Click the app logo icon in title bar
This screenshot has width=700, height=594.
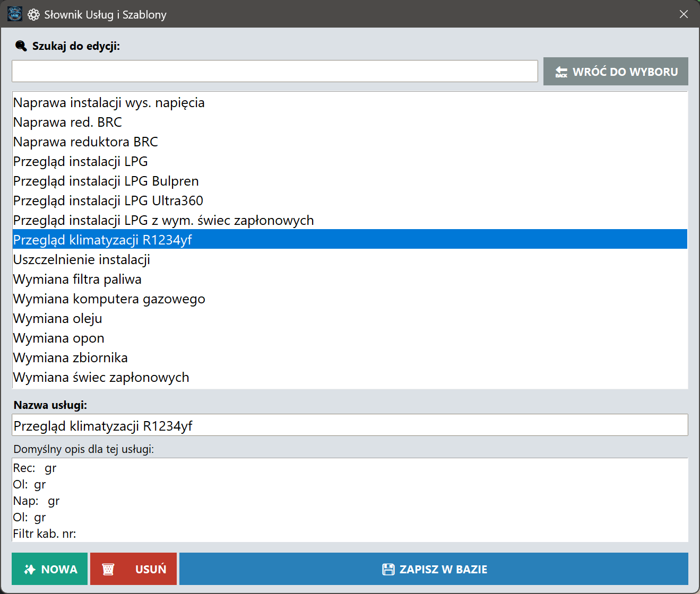[15, 14]
